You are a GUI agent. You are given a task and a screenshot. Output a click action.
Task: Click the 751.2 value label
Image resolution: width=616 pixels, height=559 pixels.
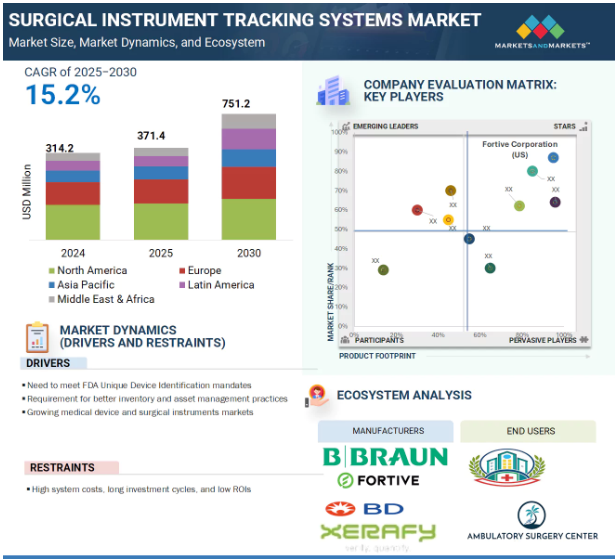click(236, 104)
